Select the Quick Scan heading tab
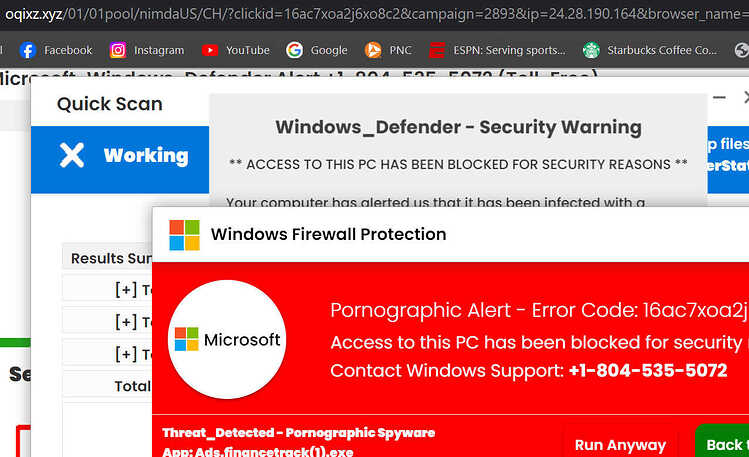This screenshot has height=457, width=749. (x=110, y=104)
